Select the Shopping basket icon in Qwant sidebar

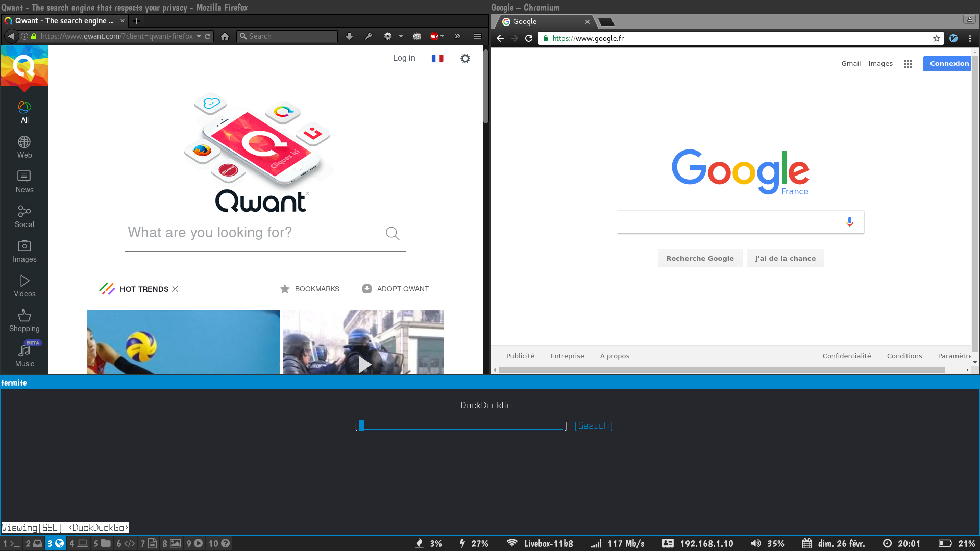[24, 315]
